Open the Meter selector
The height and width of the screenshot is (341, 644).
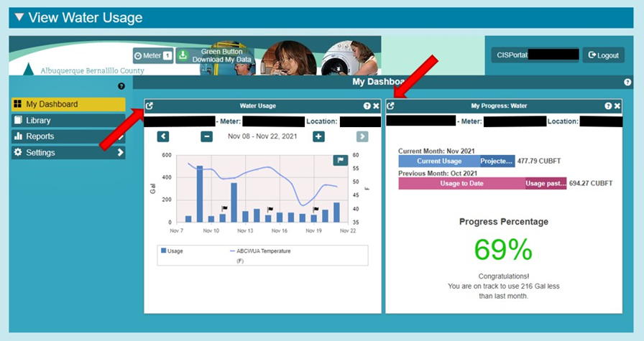(x=152, y=55)
